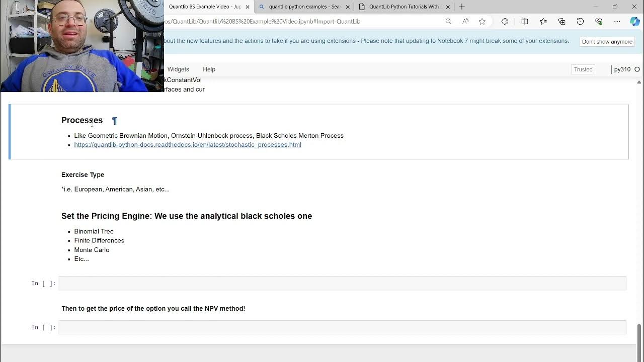Click the Exercise Type heading
This screenshot has height=362, width=644.
pos(83,175)
